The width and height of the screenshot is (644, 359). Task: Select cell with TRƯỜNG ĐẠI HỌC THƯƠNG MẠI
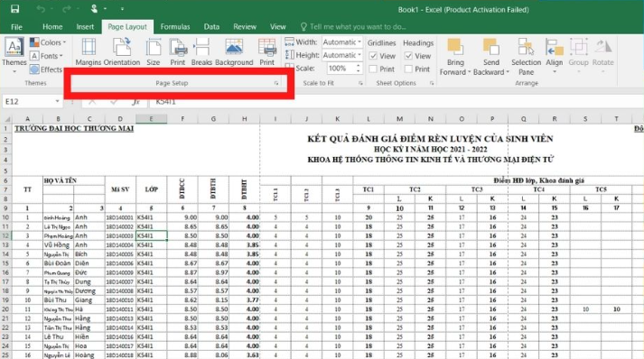74,128
